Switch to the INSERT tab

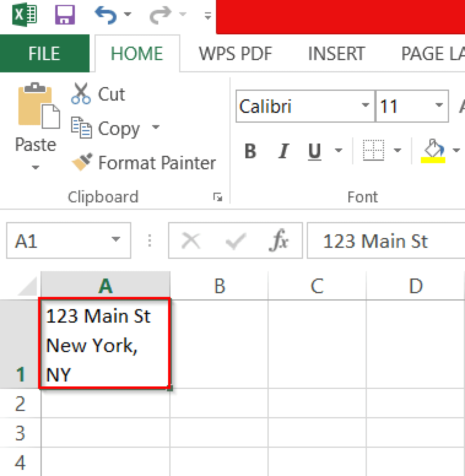337,53
